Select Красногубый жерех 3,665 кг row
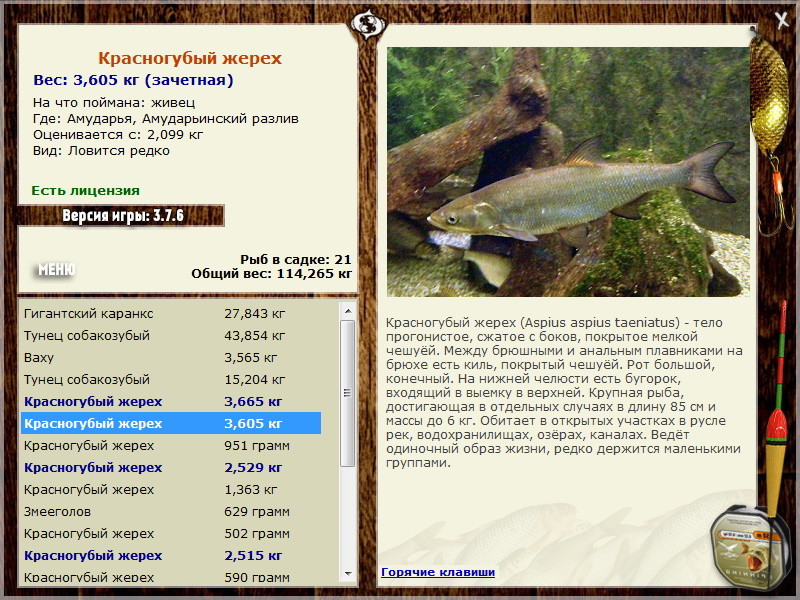Image resolution: width=800 pixels, height=600 pixels. [171, 402]
